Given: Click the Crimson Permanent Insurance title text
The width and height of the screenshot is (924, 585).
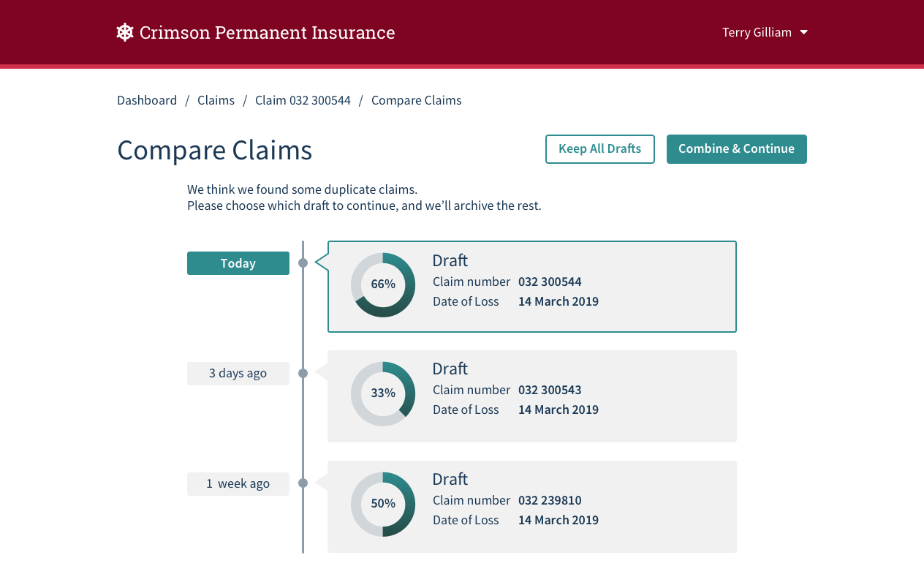Looking at the screenshot, I should [267, 32].
